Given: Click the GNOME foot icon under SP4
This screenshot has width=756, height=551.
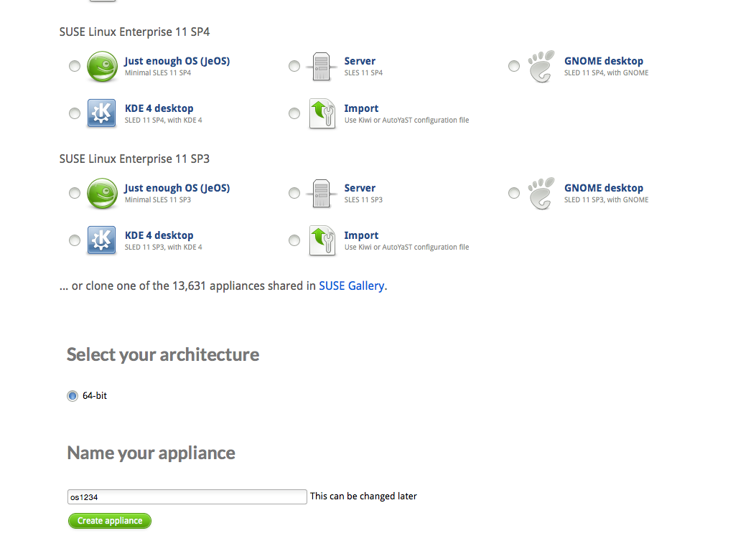Looking at the screenshot, I should pos(541,67).
